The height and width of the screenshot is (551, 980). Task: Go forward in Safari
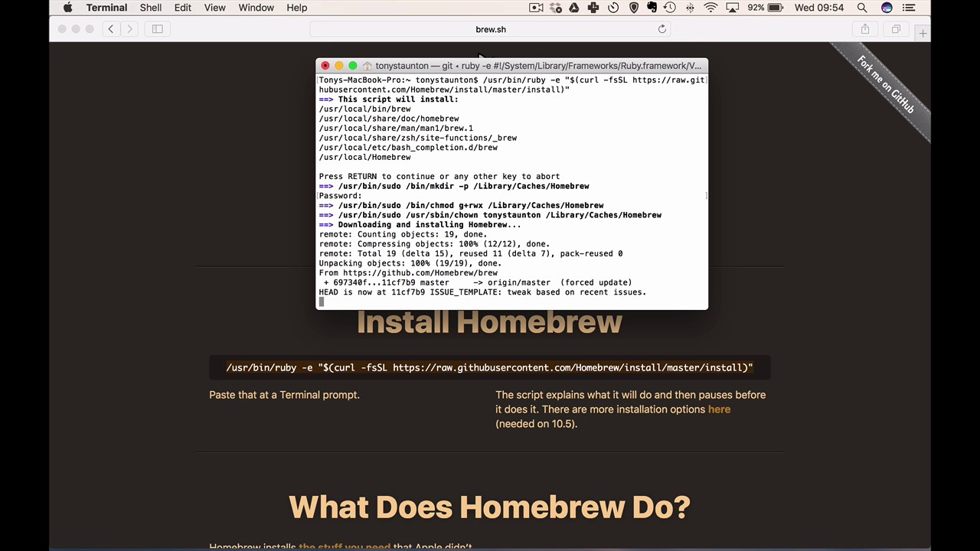[129, 29]
